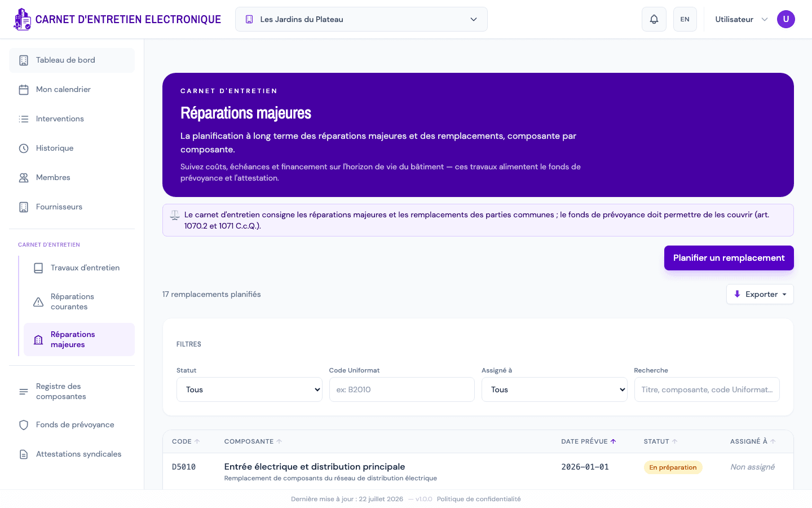The height and width of the screenshot is (508, 812).
Task: Click the Carnet d'entretien app logo icon
Action: point(22,19)
